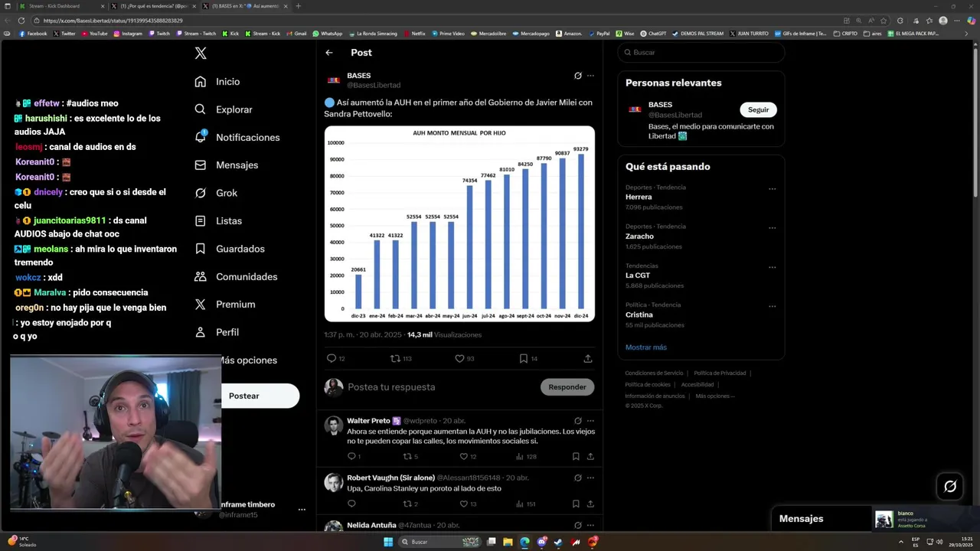
Task: Reply to Robert Vaughn's comment
Action: point(351,504)
